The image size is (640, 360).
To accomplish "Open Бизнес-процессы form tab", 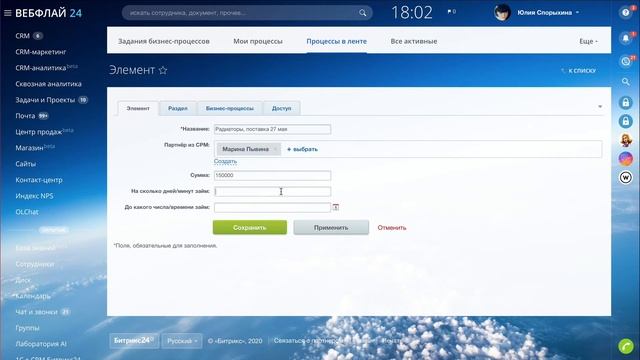I will tap(230, 109).
